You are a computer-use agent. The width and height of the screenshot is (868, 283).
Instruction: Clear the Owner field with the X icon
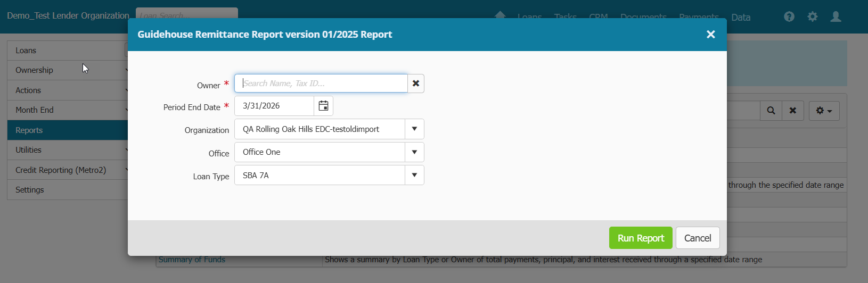pyautogui.click(x=416, y=84)
